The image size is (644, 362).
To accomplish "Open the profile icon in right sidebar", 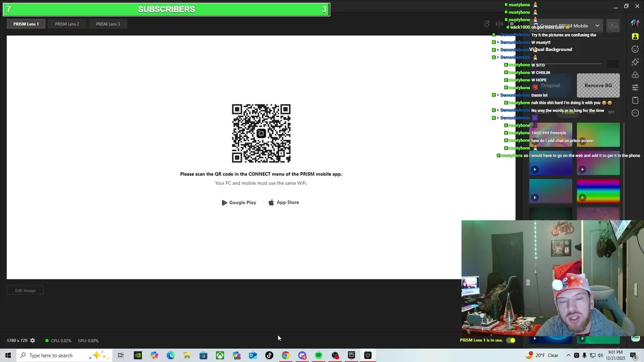I will point(635,37).
